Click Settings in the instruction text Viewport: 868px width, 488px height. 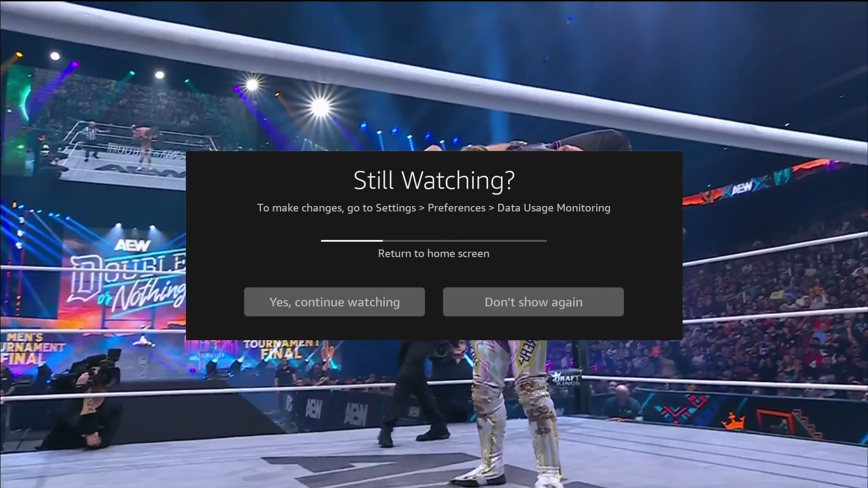[x=396, y=208]
